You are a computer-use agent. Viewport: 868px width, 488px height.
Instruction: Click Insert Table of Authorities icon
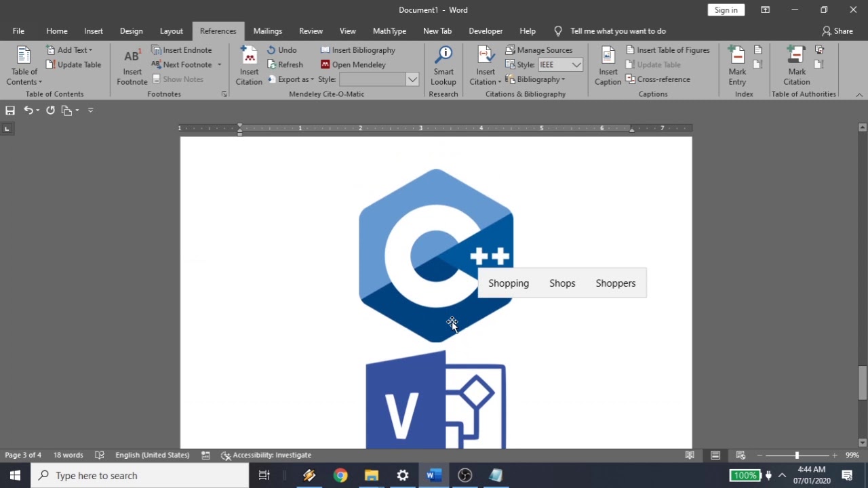coord(819,50)
